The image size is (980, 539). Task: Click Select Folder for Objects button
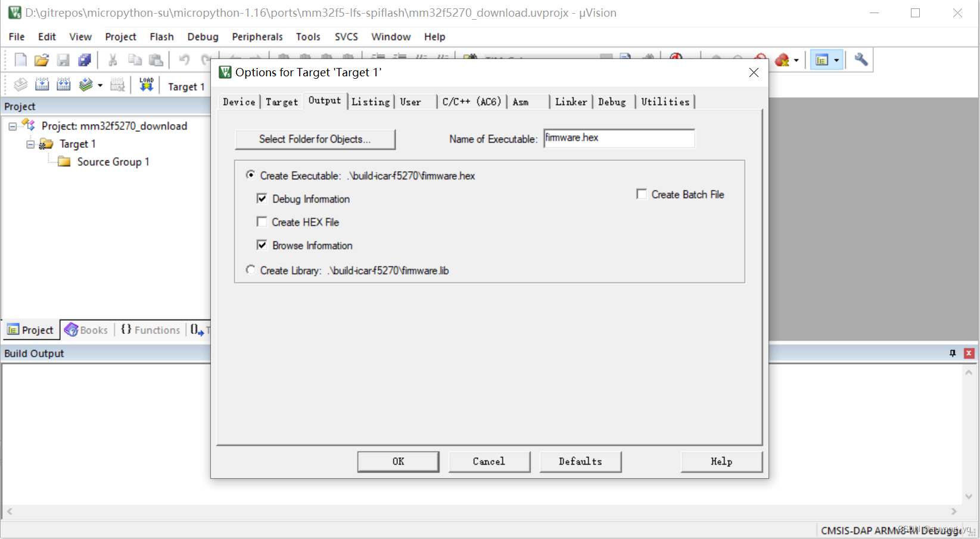tap(315, 139)
